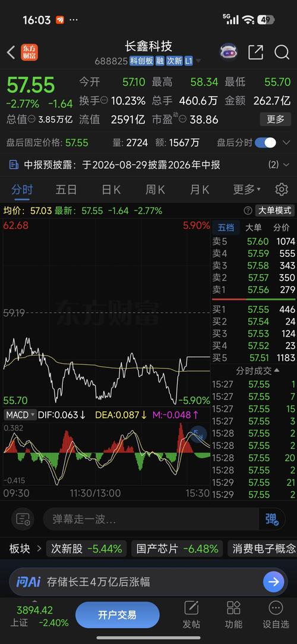Image resolution: width=297 pixels, height=644 pixels.
Task: Toggle the 弹 barrage button
Action: (271, 519)
